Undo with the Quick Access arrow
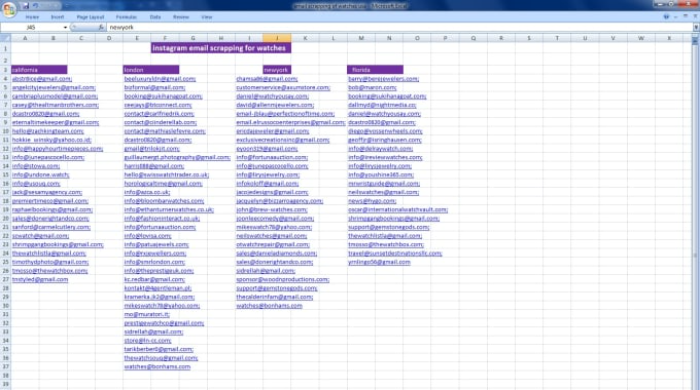This screenshot has width=700, height=390. pyautogui.click(x=36, y=6)
